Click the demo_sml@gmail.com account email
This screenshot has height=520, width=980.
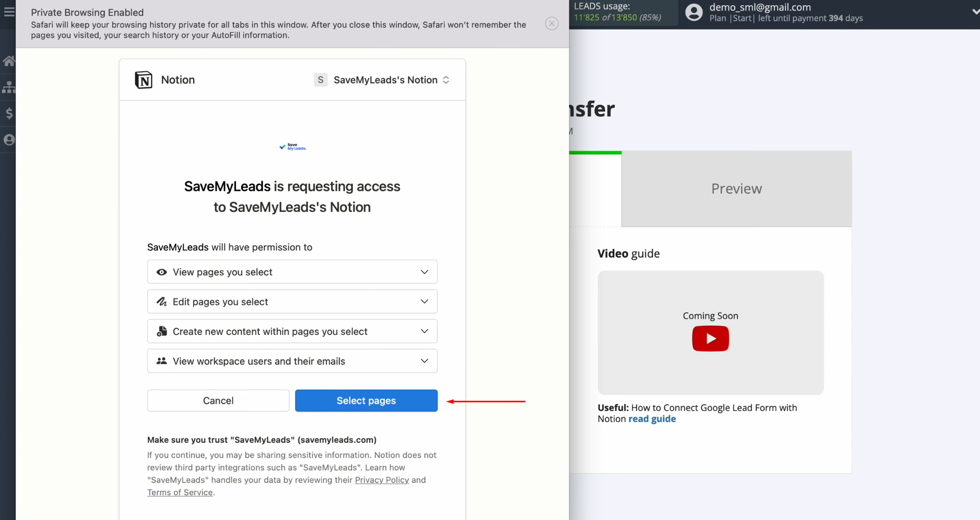click(760, 7)
